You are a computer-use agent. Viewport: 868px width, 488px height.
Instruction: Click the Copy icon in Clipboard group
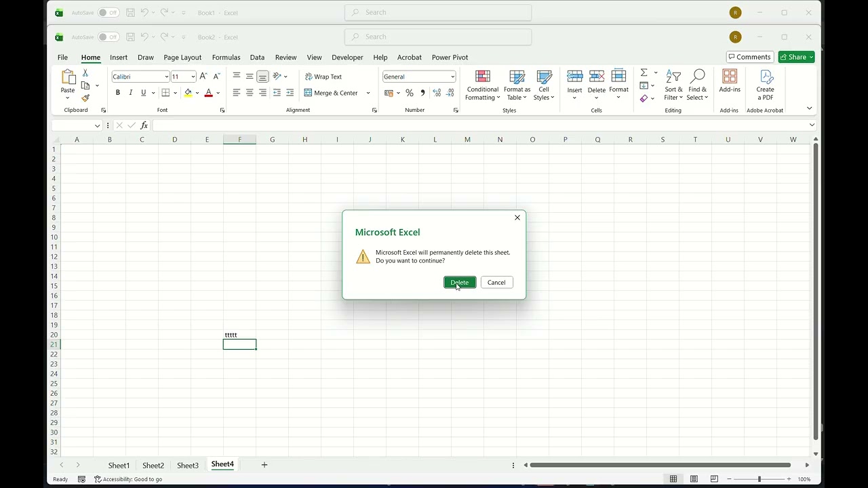point(85,85)
